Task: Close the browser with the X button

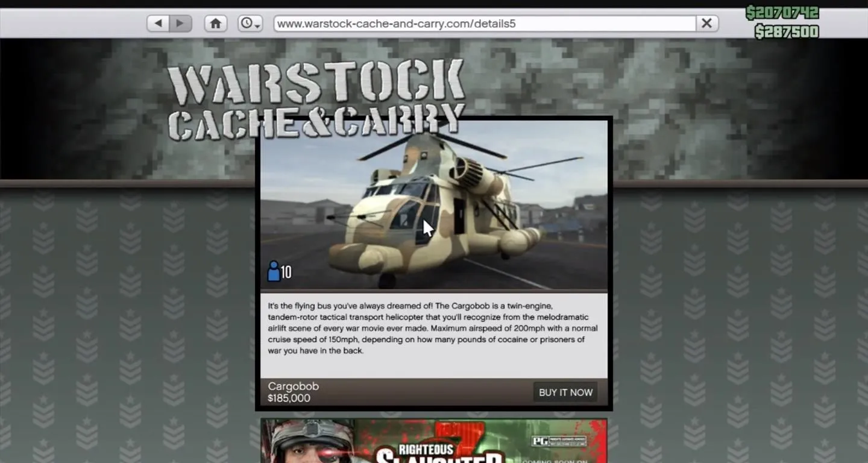Action: 706,24
